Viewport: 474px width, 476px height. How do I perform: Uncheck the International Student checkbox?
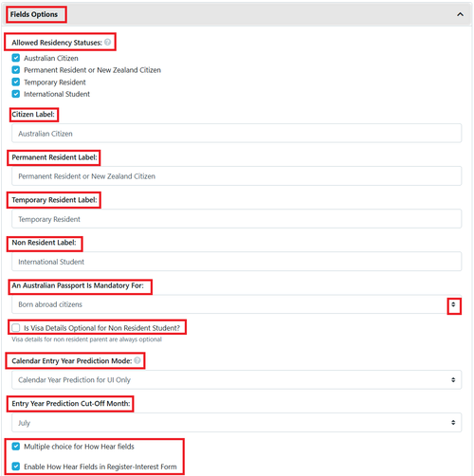click(x=16, y=94)
